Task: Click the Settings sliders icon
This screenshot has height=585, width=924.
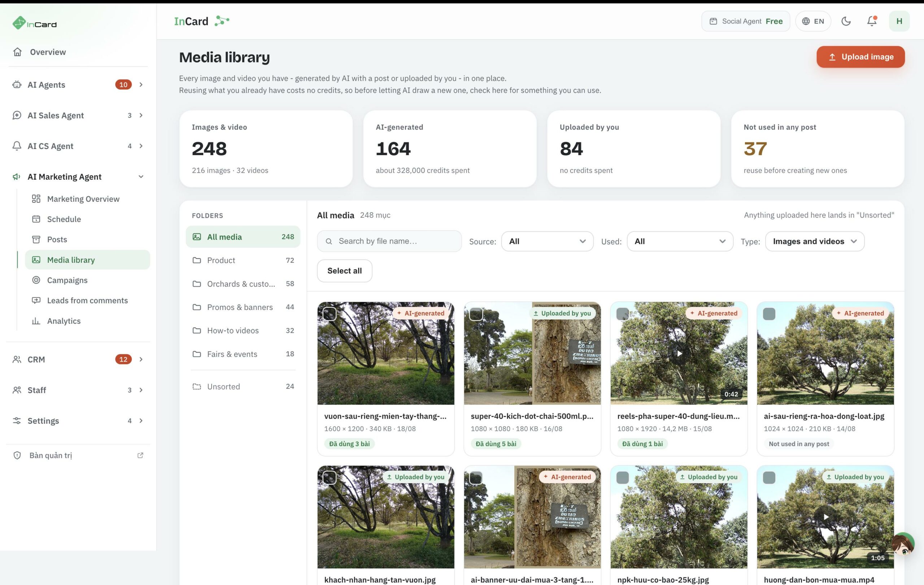Action: point(17,421)
